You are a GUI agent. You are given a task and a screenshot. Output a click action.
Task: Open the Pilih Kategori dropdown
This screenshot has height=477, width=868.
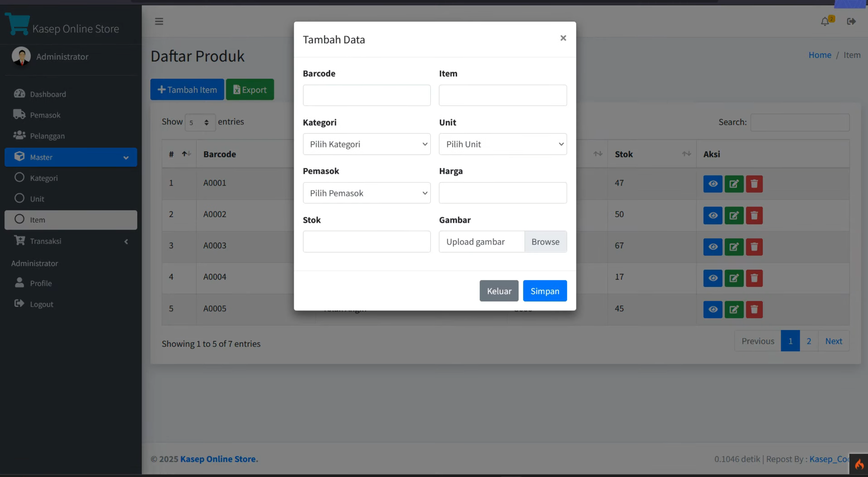pos(367,144)
